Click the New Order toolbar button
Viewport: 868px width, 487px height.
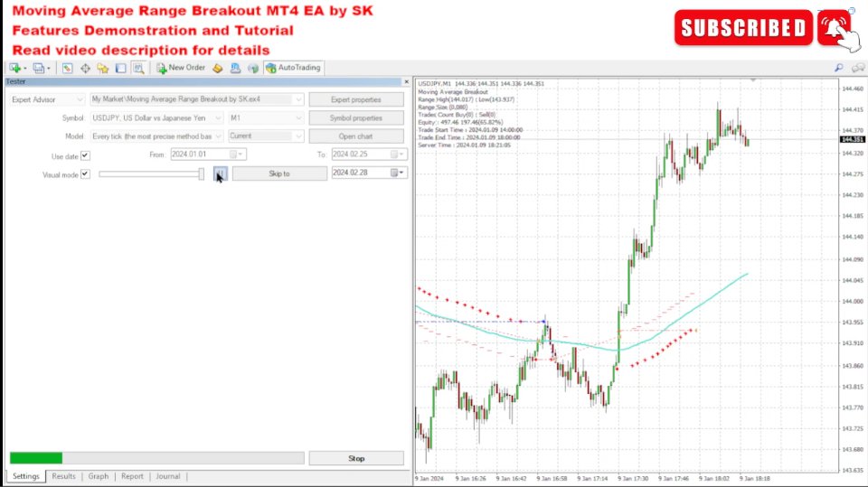point(181,68)
